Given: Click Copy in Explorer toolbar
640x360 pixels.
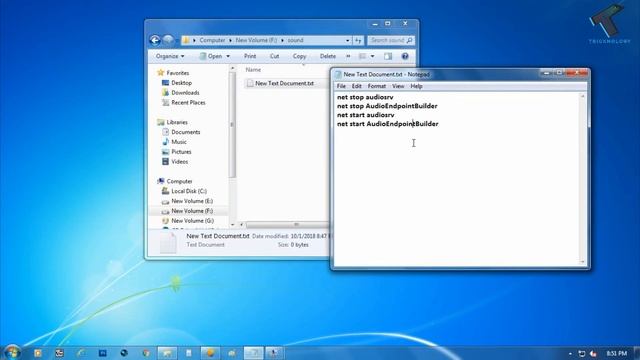Looking at the screenshot, I should (299, 56).
